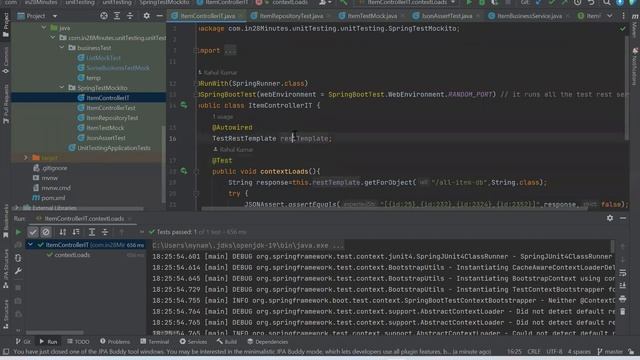
Task: Click Git update project arrow icon
Action: pos(538,2)
